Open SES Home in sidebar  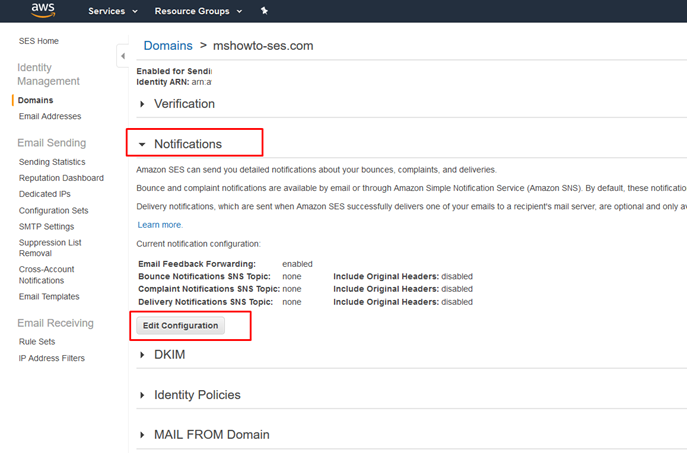point(39,41)
